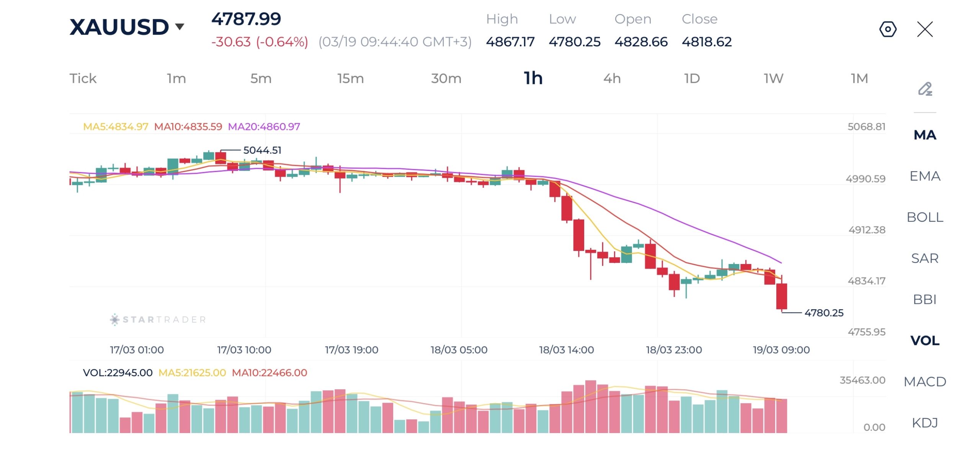The image size is (980, 451).
Task: Turn on the SAR indicator
Action: click(924, 258)
